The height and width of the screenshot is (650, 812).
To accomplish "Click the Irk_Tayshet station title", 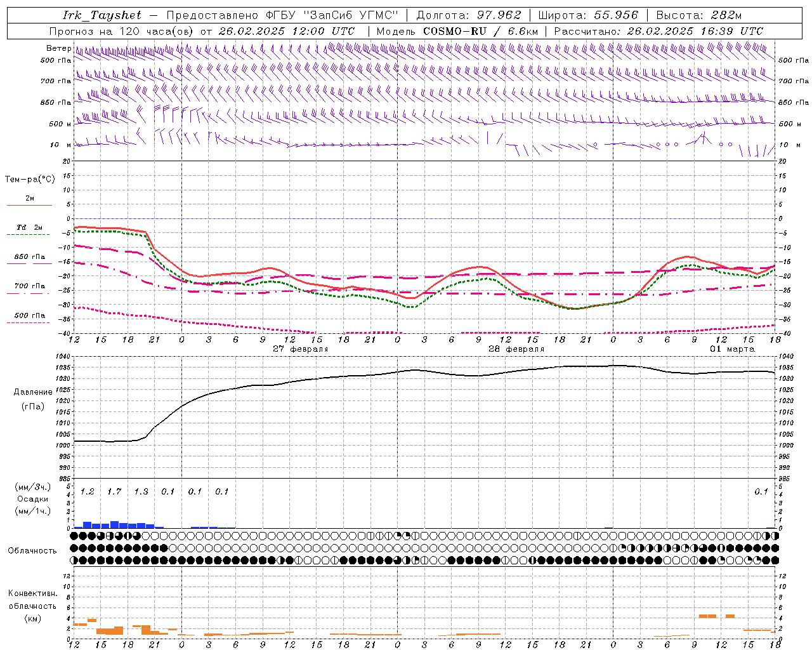I will [101, 15].
